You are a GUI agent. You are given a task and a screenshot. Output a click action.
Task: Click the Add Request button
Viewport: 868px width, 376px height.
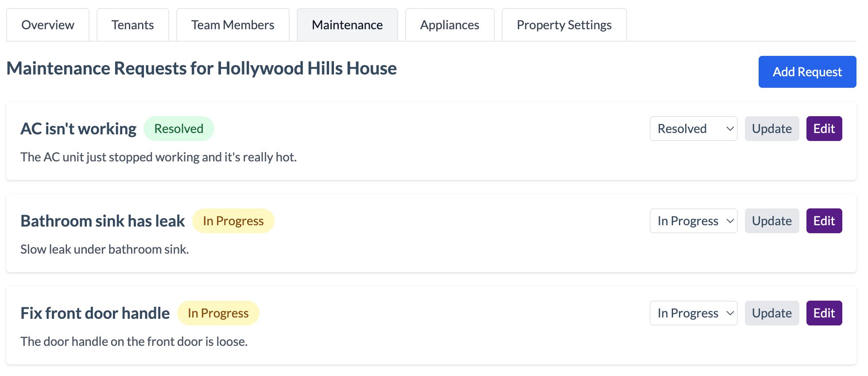pos(807,71)
